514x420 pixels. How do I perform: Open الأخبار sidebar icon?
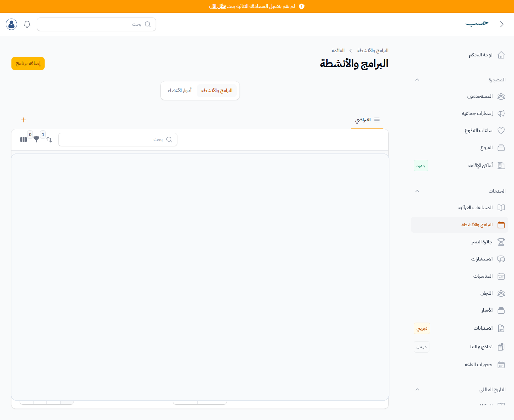tap(501, 310)
